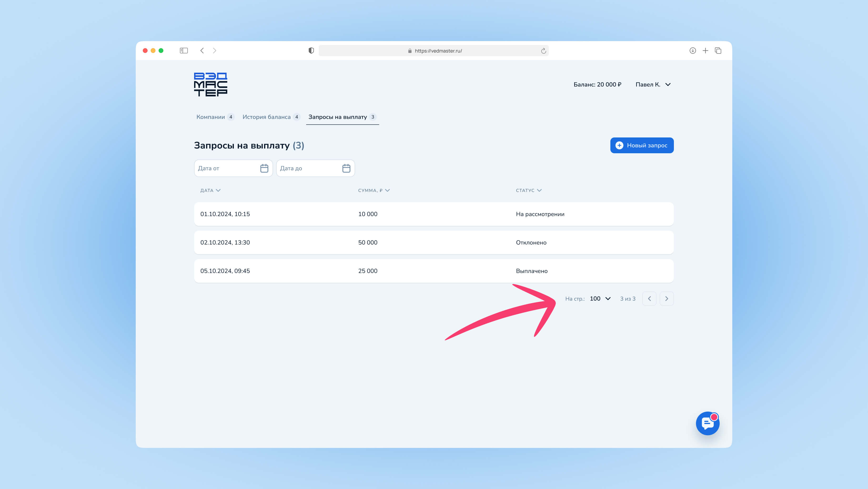Open the browser downloads icon
Image resolution: width=868 pixels, height=489 pixels.
693,51
